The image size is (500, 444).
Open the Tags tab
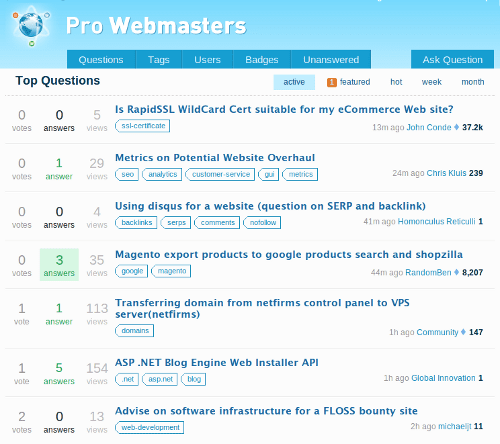(x=159, y=60)
